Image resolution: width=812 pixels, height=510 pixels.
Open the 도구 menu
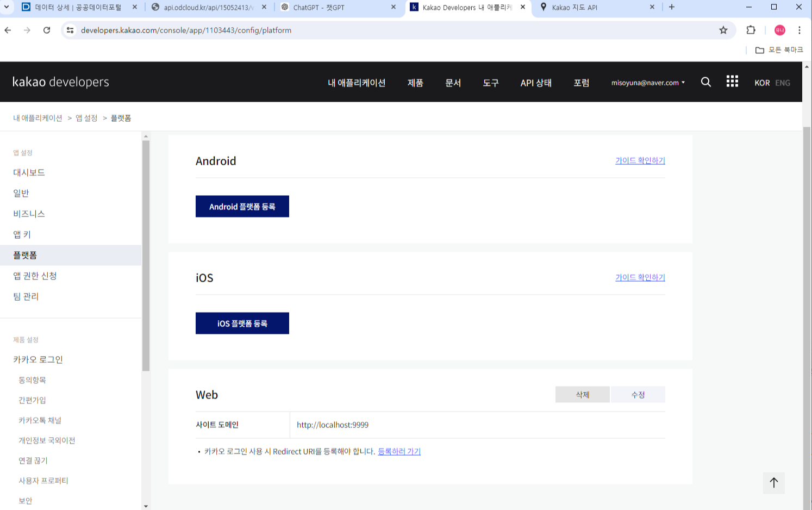coord(490,83)
